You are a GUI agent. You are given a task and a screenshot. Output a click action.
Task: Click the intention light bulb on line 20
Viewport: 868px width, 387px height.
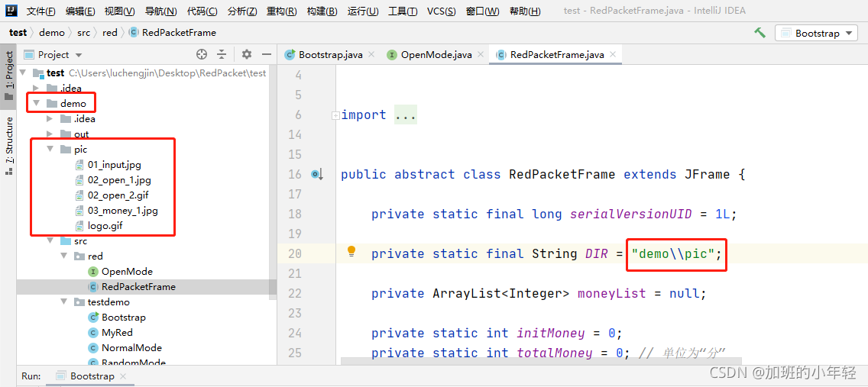pyautogui.click(x=351, y=252)
